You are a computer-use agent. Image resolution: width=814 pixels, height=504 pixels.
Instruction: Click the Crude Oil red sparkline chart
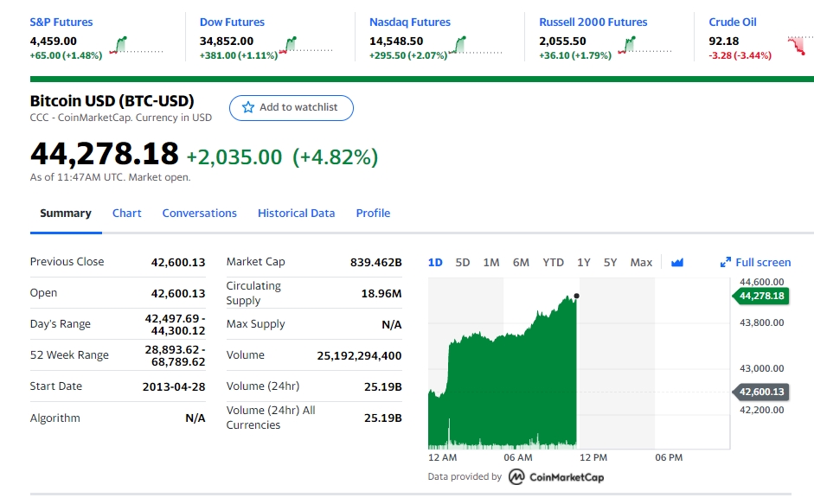tap(800, 45)
